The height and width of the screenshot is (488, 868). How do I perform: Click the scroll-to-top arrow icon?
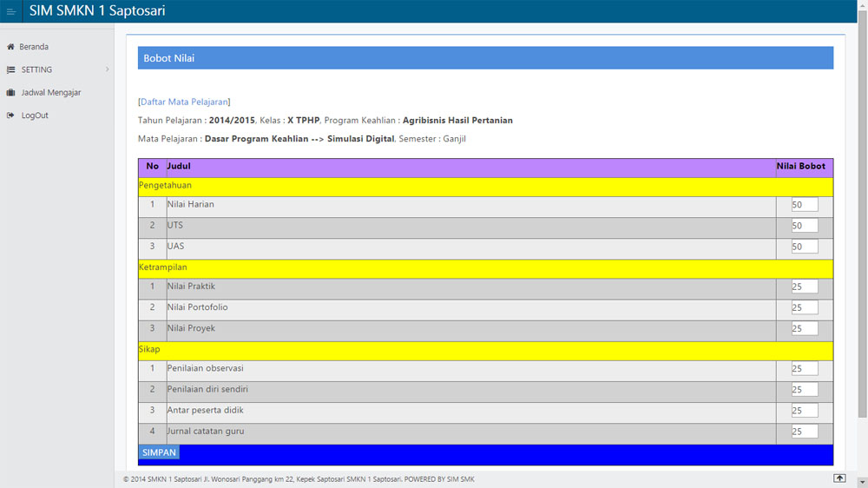[839, 478]
